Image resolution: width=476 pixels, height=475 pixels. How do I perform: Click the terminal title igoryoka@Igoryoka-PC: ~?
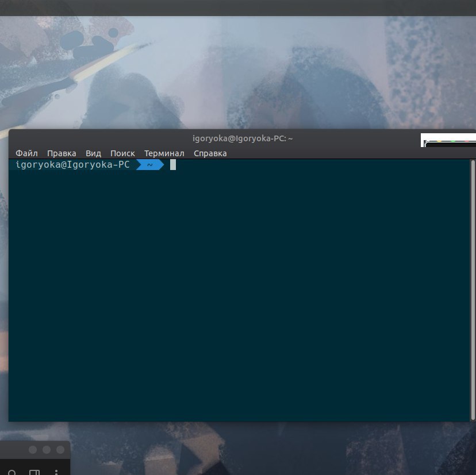tap(243, 138)
